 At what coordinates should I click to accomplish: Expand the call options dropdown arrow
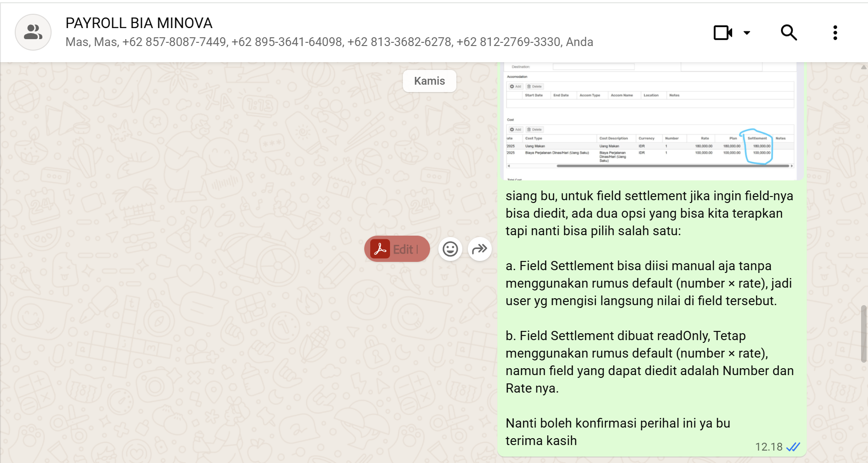coord(747,33)
